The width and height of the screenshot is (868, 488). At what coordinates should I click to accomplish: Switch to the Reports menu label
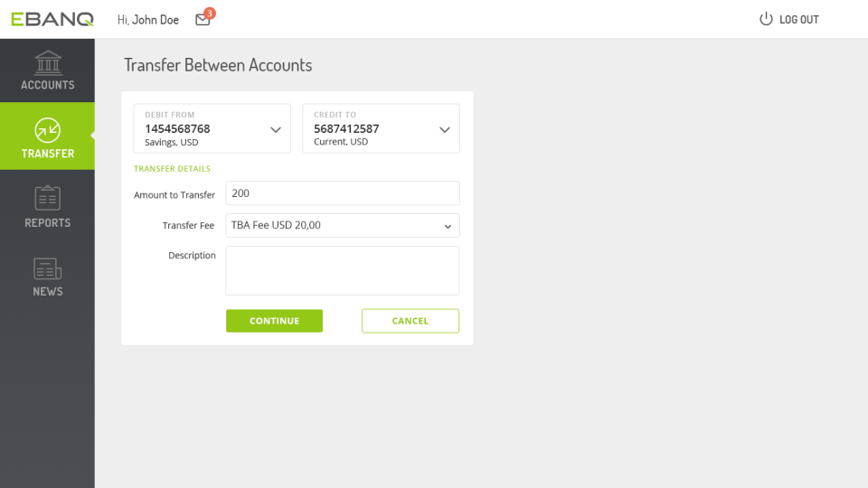[x=48, y=223]
